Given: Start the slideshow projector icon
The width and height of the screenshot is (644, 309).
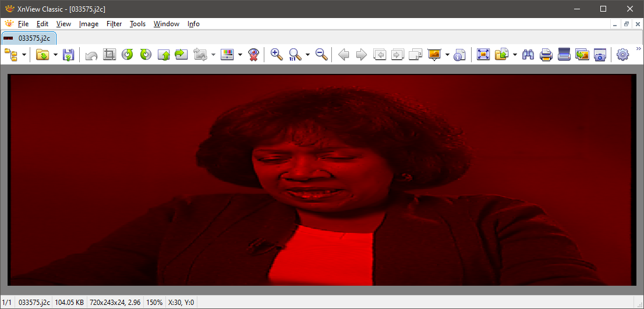Looking at the screenshot, I should (434, 55).
